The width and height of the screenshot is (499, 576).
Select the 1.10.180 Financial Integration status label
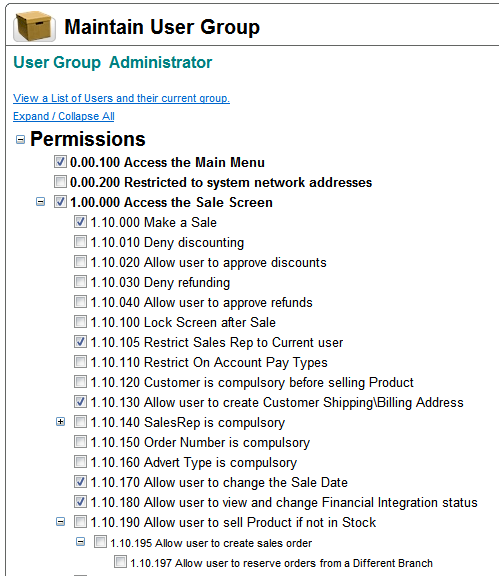[x=284, y=502]
